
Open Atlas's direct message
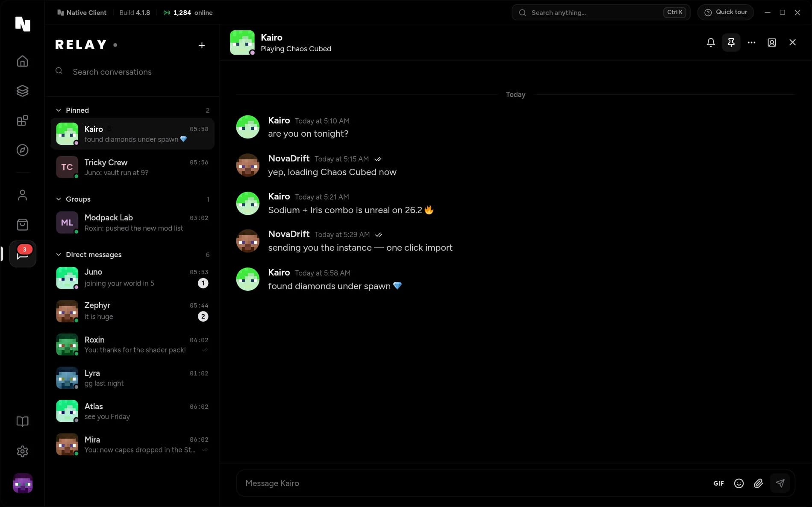132,411
